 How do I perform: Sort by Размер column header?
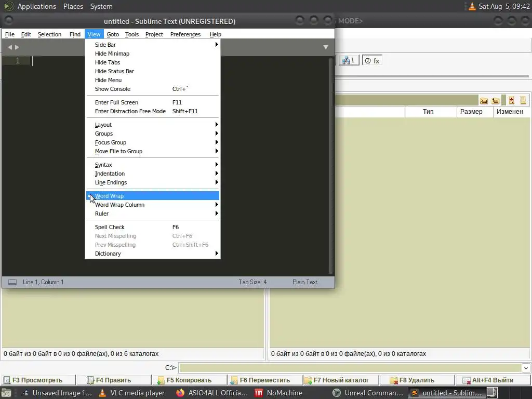click(475, 112)
